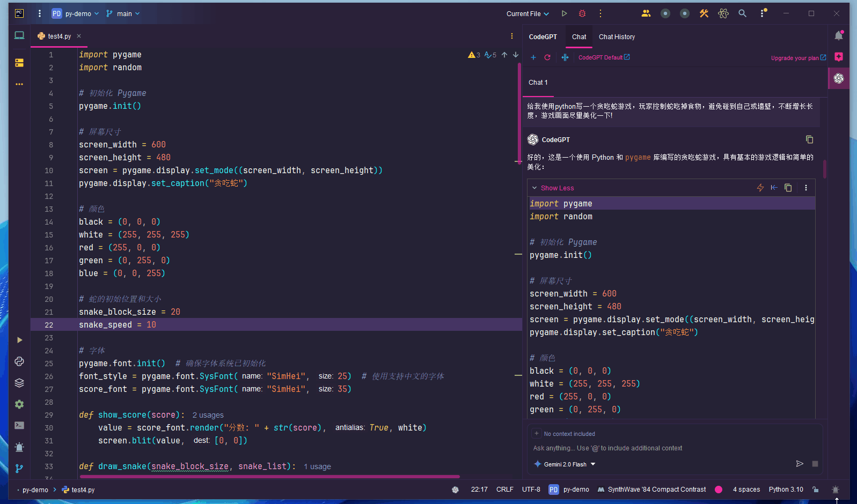Open the CodeGPT Default link

604,57
